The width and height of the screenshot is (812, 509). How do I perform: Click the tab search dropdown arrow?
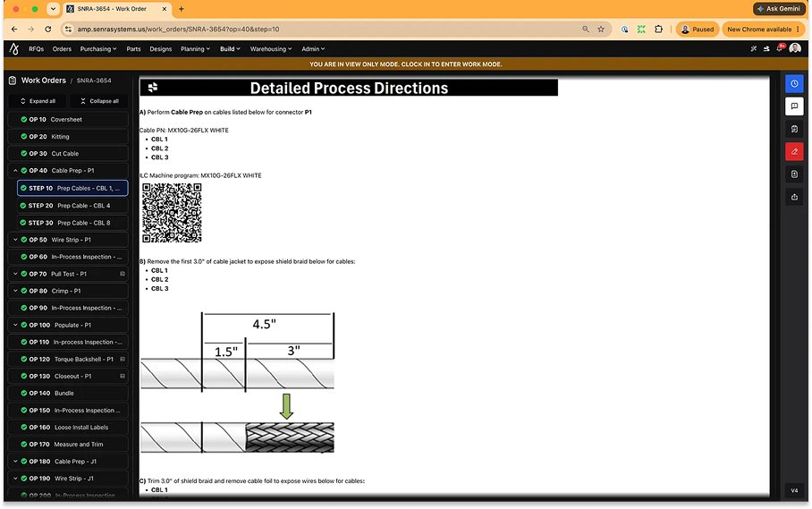[53, 9]
